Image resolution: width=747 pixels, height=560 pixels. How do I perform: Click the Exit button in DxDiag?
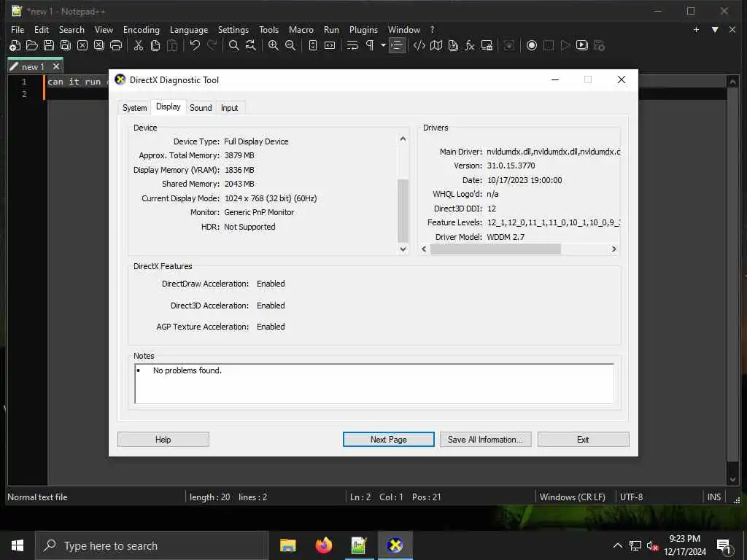pos(583,440)
